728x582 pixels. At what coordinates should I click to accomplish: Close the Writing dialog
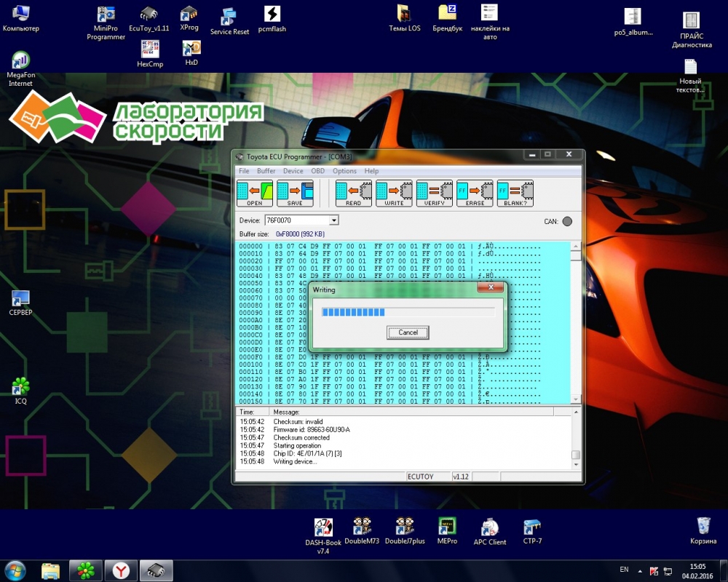[491, 287]
